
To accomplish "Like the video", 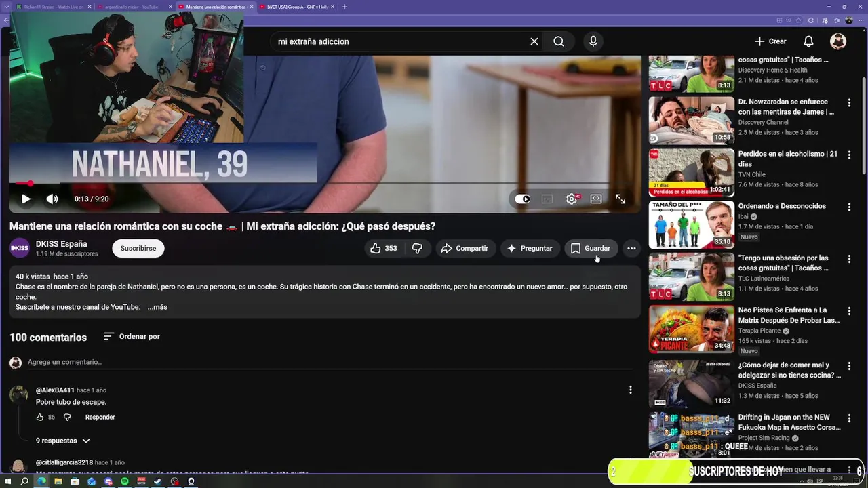I will 383,248.
